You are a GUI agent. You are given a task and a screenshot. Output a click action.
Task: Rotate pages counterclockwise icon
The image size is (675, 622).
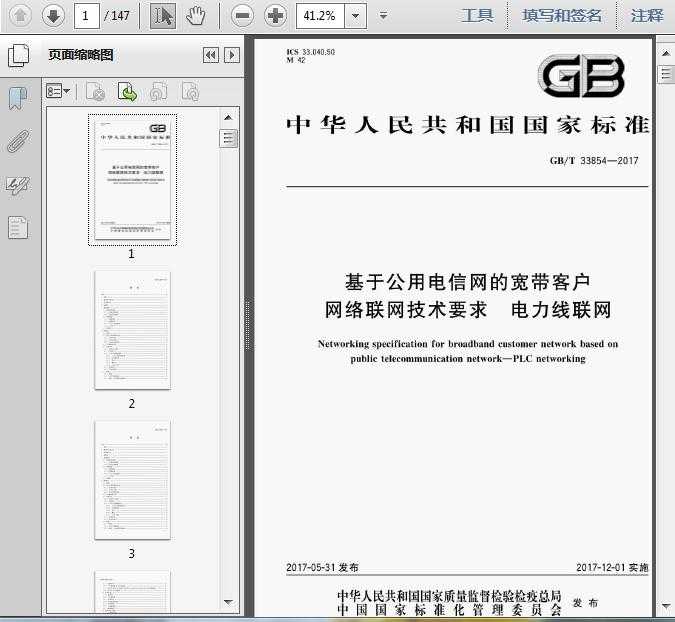click(158, 92)
